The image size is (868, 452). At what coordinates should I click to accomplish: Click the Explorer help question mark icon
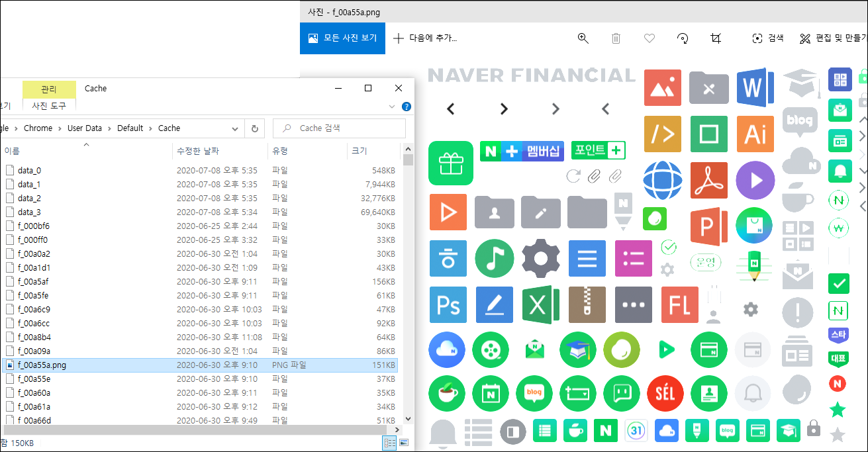pyautogui.click(x=407, y=106)
